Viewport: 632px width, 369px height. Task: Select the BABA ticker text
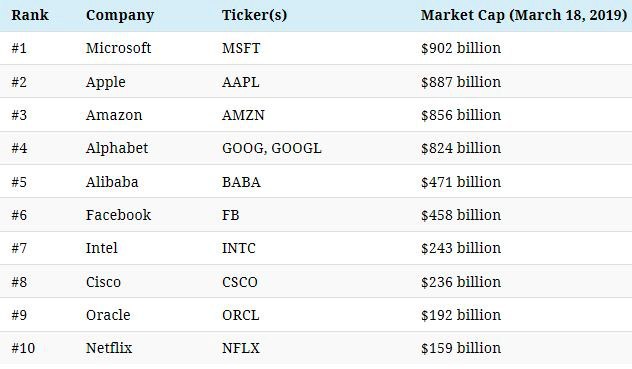(241, 182)
